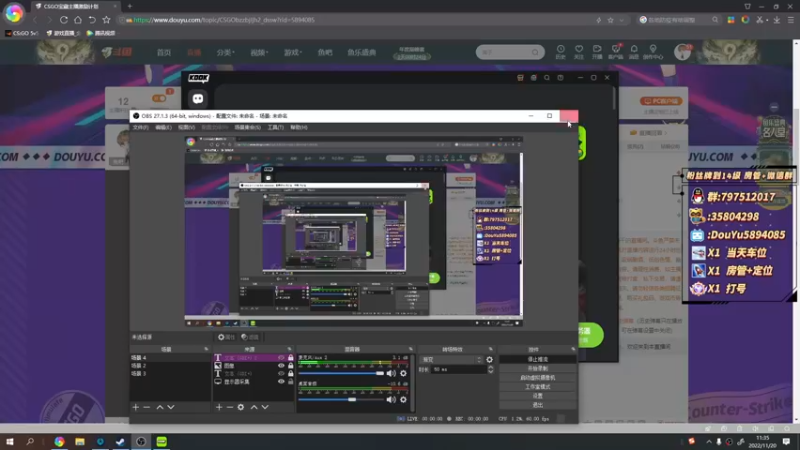Click Properties button above Scenes panel

point(226,337)
